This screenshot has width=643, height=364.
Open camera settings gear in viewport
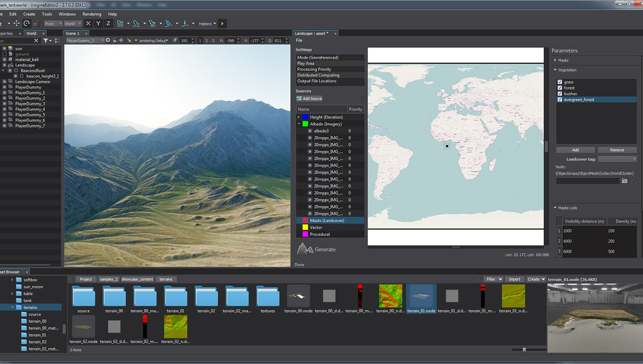click(x=108, y=41)
